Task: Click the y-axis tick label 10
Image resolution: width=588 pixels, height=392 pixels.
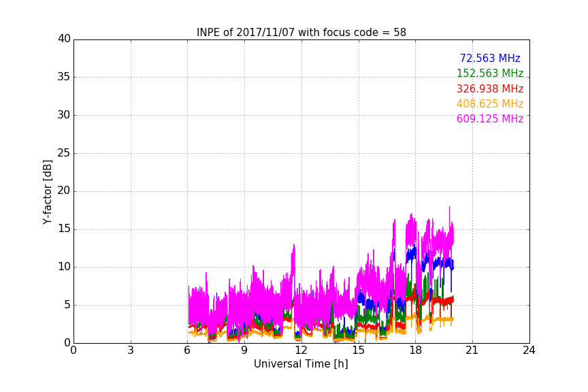Action: pyautogui.click(x=64, y=267)
